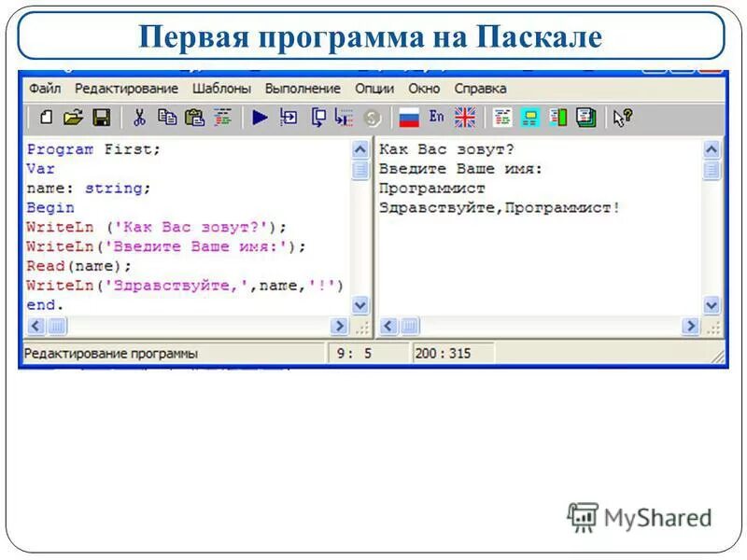Click the 'end.' code line
Screen dimensions: 747x560
pos(45,305)
